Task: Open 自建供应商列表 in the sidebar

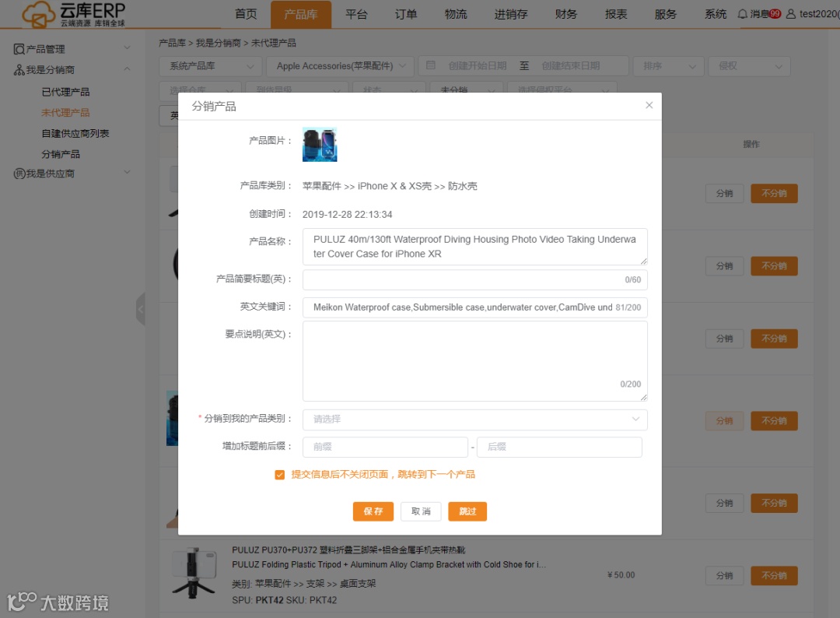Action: (x=75, y=133)
